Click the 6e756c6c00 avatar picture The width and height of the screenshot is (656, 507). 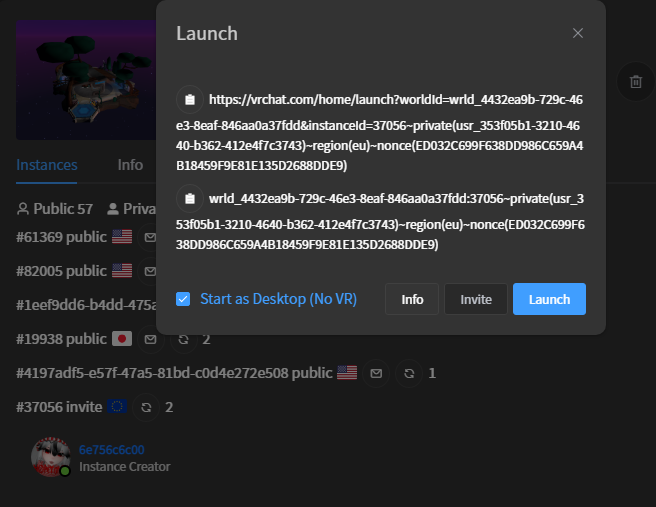tap(51, 457)
